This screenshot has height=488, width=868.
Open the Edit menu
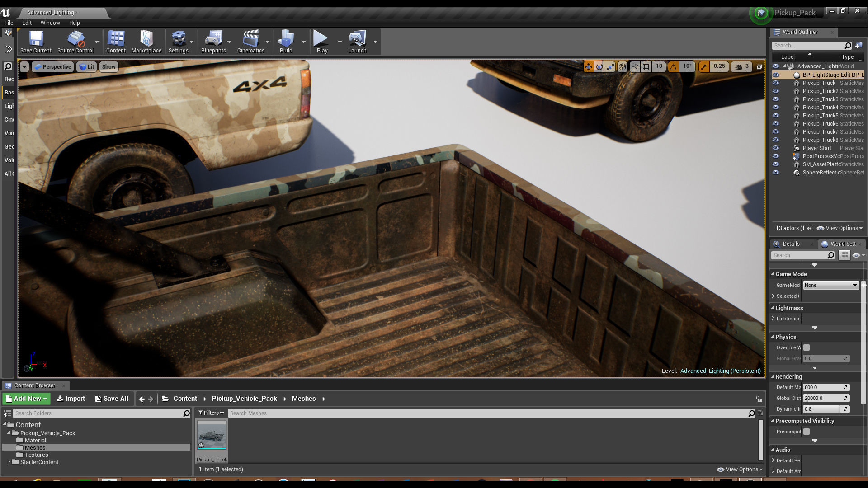[27, 23]
